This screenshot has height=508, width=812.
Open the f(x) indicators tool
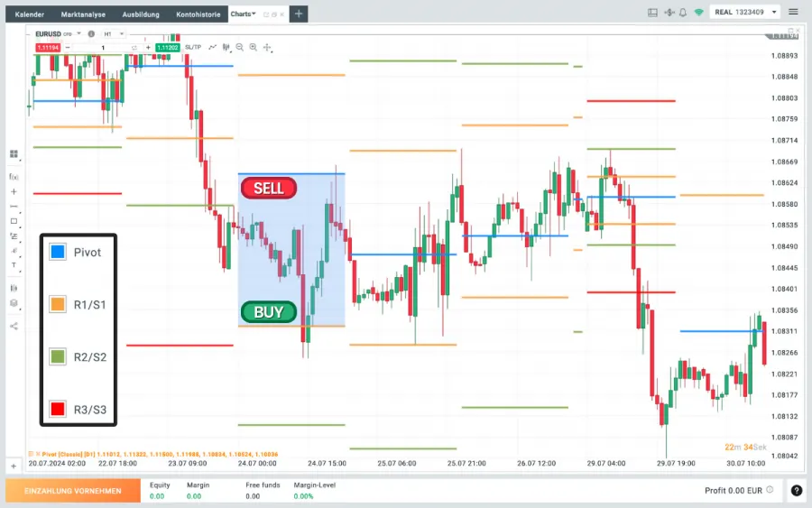tap(14, 177)
